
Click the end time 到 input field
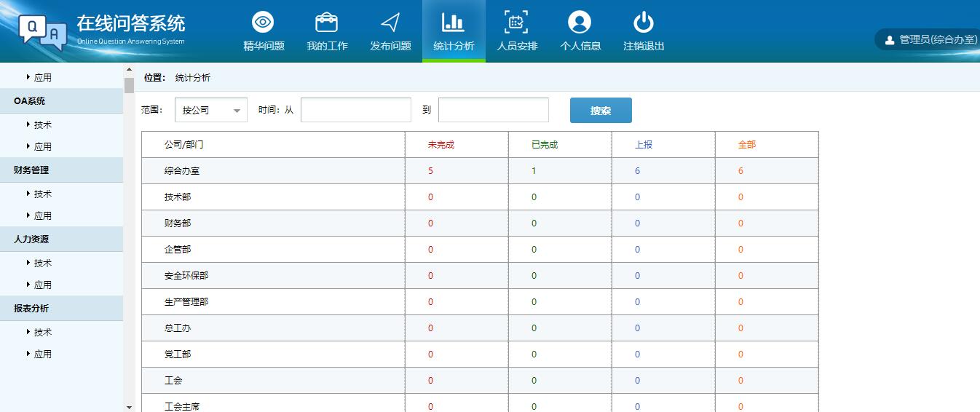493,111
